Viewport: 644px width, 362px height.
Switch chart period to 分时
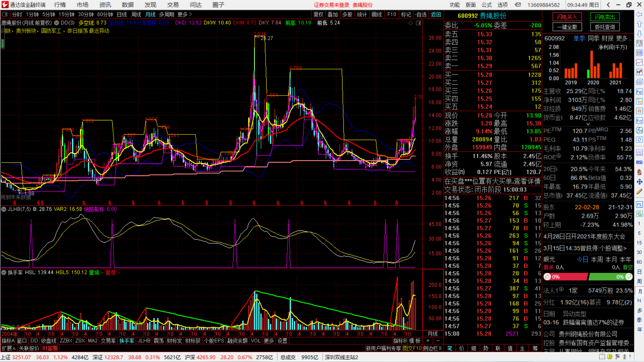point(17,14)
